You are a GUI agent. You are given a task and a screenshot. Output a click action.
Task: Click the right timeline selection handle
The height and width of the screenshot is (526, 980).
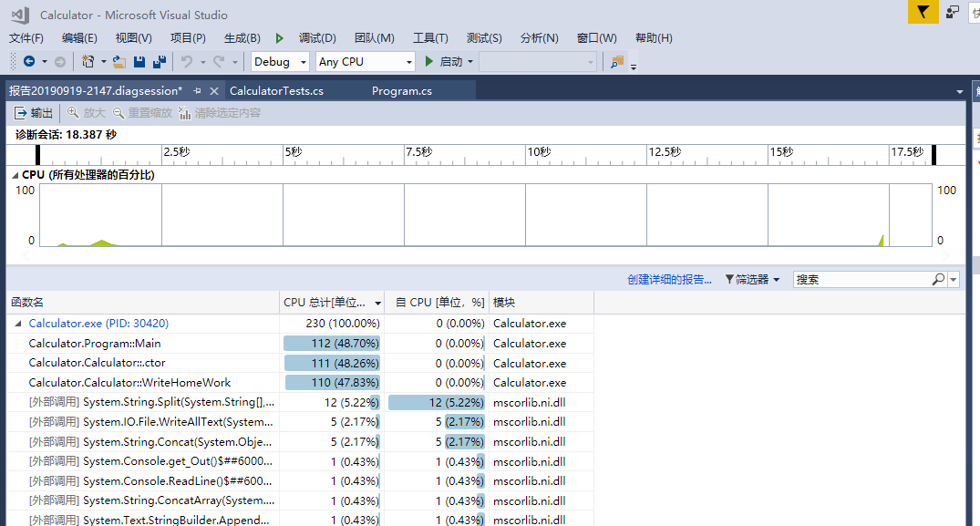[934, 155]
